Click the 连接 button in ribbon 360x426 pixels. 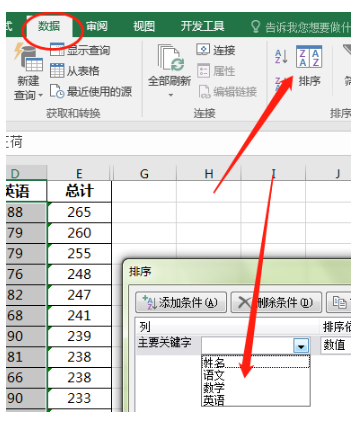click(x=216, y=50)
